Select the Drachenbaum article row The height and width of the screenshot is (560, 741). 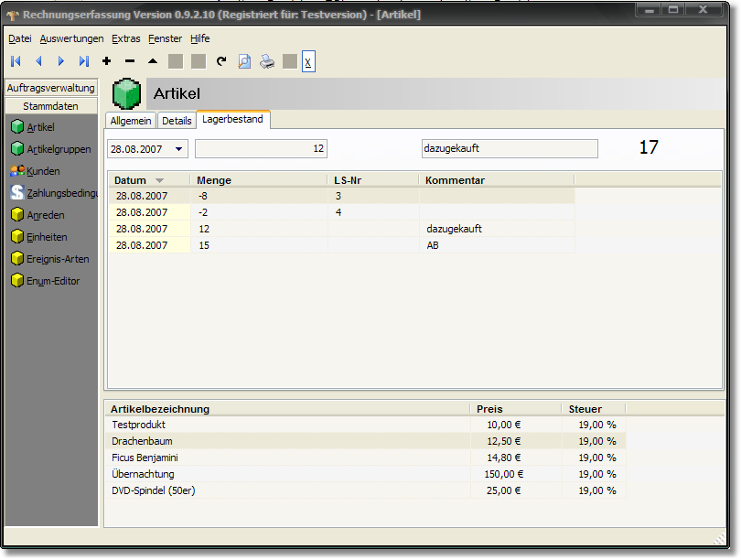(x=366, y=441)
